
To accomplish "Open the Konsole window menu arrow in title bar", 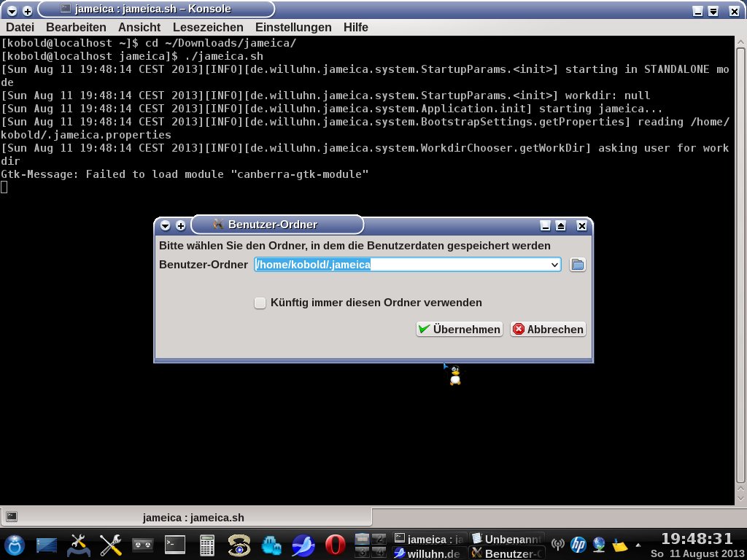I will [x=12, y=10].
